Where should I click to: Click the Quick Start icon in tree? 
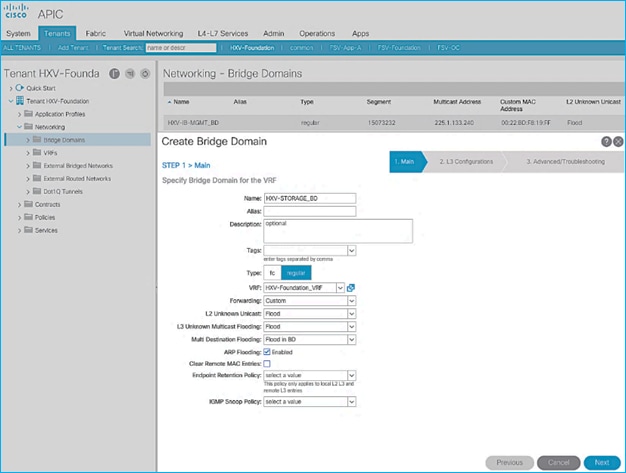(x=20, y=88)
